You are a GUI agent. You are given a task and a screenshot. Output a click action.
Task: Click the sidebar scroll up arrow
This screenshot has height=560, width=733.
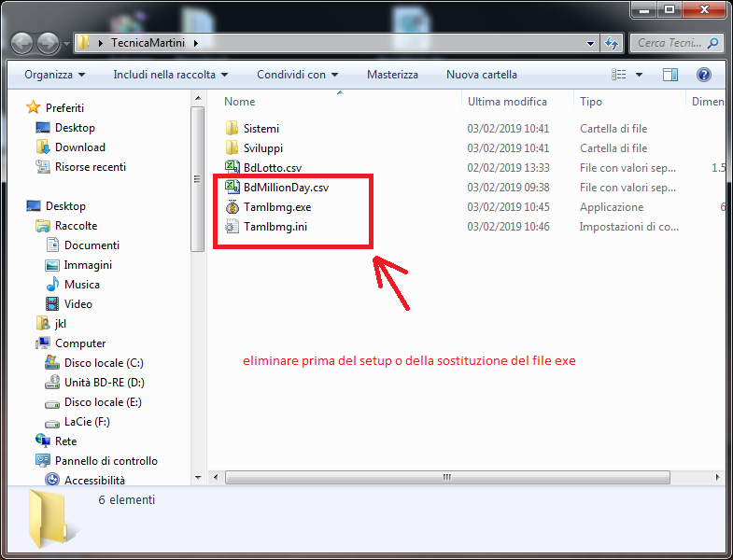[x=198, y=99]
